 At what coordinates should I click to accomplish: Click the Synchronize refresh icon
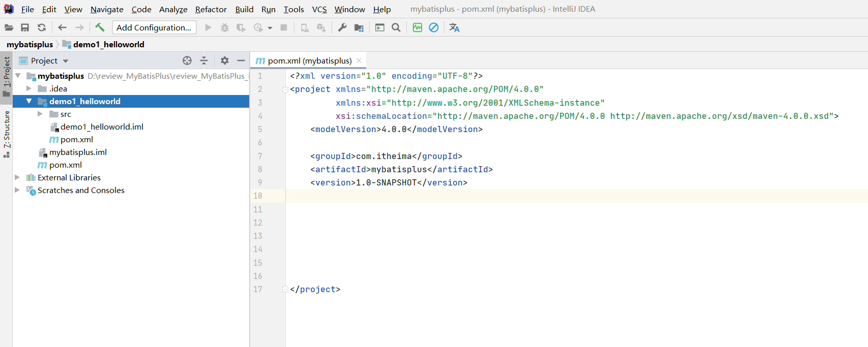tap(42, 27)
